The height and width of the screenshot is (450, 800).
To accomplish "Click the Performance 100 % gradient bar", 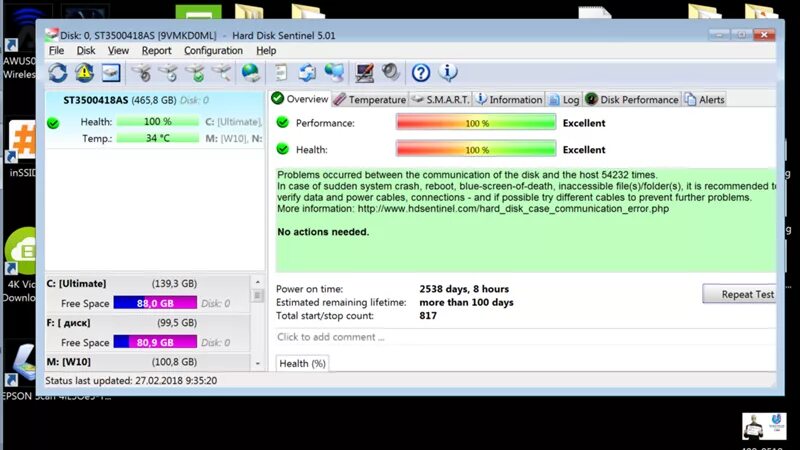I will [x=476, y=123].
